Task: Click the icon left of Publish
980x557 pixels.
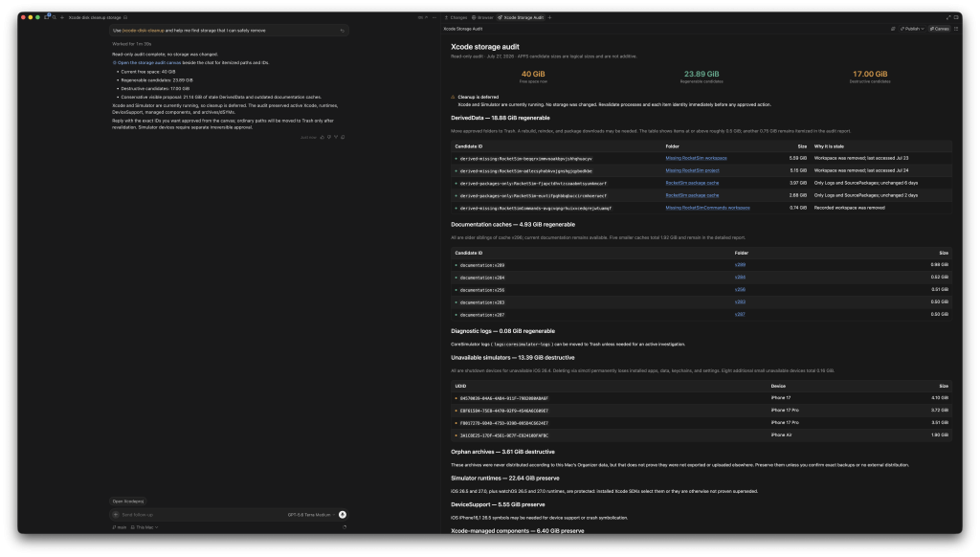Action: pyautogui.click(x=893, y=29)
